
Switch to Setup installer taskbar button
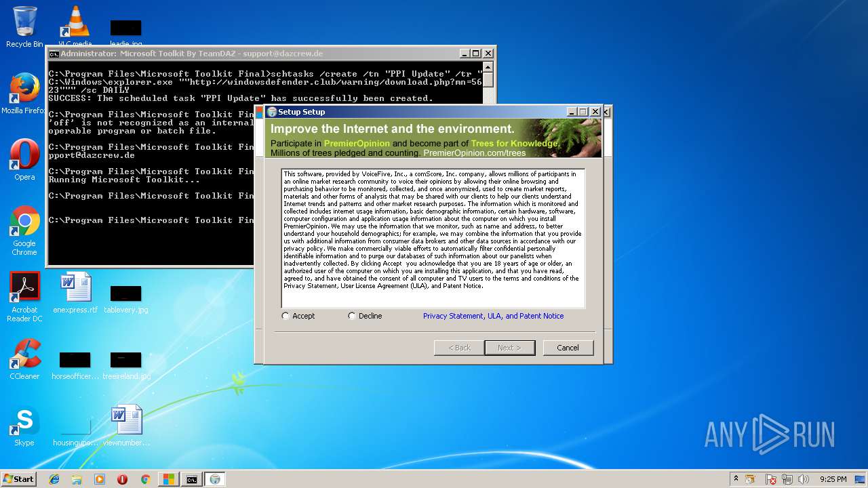[x=215, y=479]
